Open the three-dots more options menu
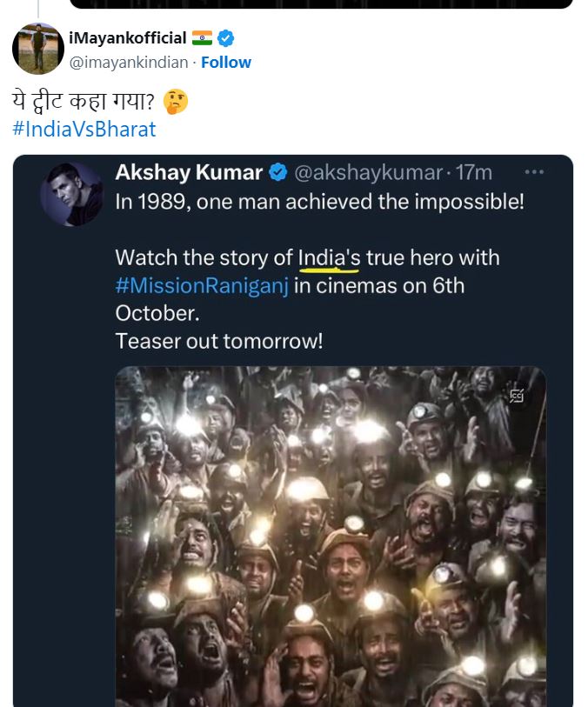 pyautogui.click(x=533, y=173)
